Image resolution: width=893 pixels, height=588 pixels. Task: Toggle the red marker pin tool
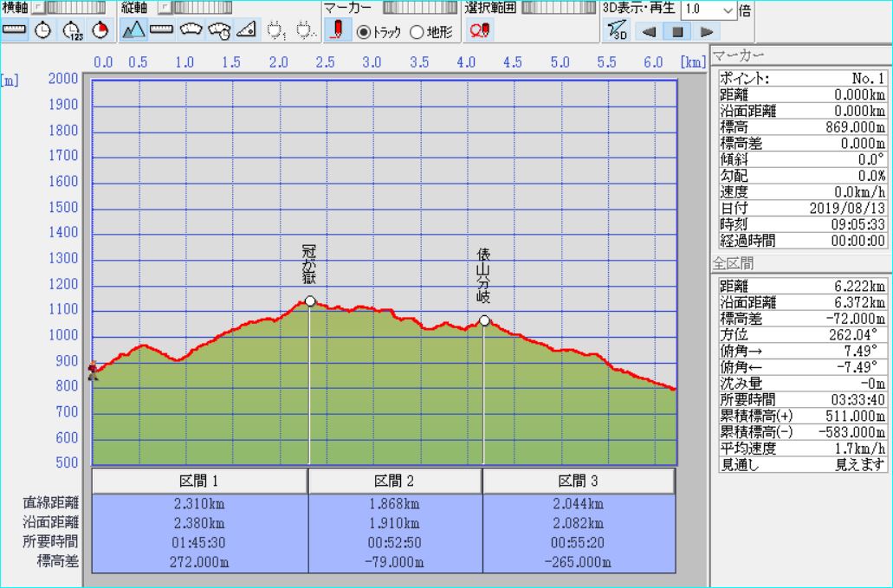[338, 30]
